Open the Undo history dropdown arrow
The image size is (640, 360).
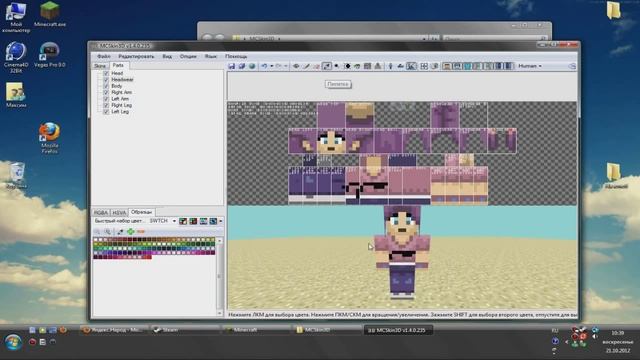click(x=271, y=66)
